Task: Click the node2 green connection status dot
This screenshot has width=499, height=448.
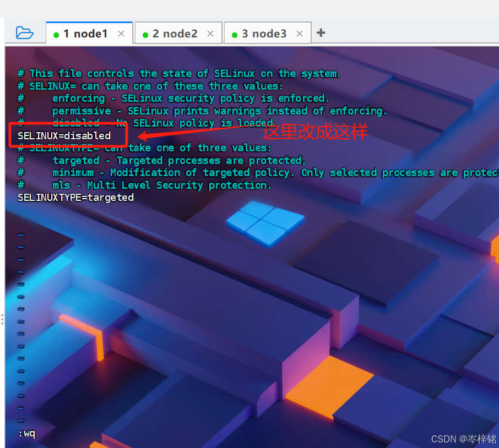Action: click(145, 35)
